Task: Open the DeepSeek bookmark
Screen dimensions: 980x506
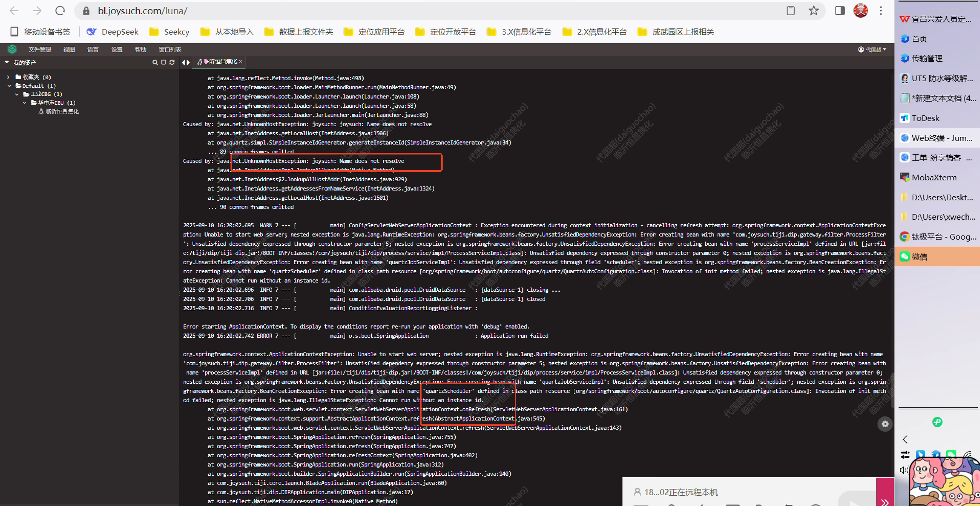Action: click(x=112, y=32)
